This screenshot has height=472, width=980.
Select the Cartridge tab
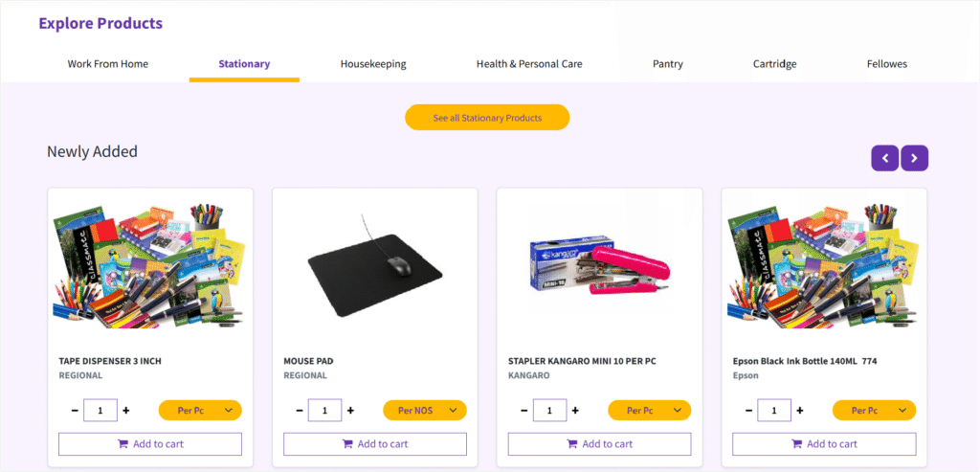coord(774,64)
